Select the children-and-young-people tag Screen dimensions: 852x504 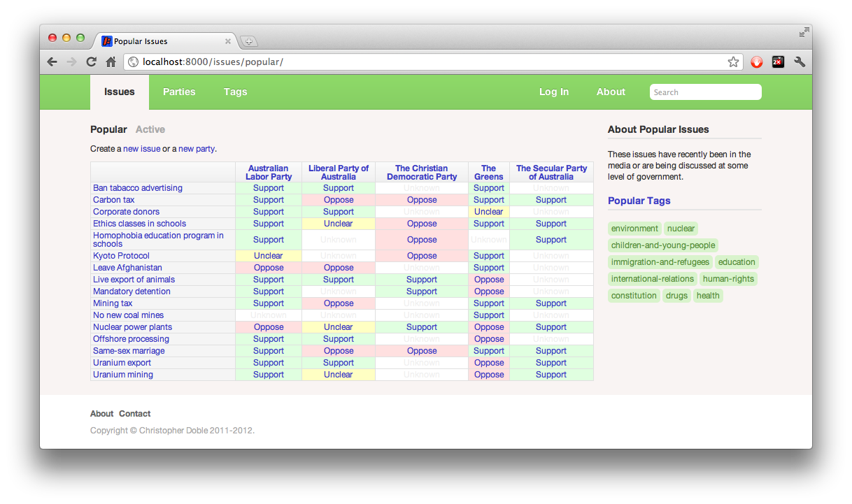click(x=663, y=245)
